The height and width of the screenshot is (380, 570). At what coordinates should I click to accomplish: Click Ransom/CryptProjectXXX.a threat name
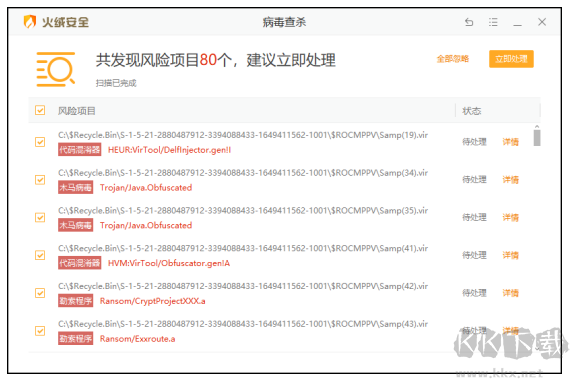153,301
